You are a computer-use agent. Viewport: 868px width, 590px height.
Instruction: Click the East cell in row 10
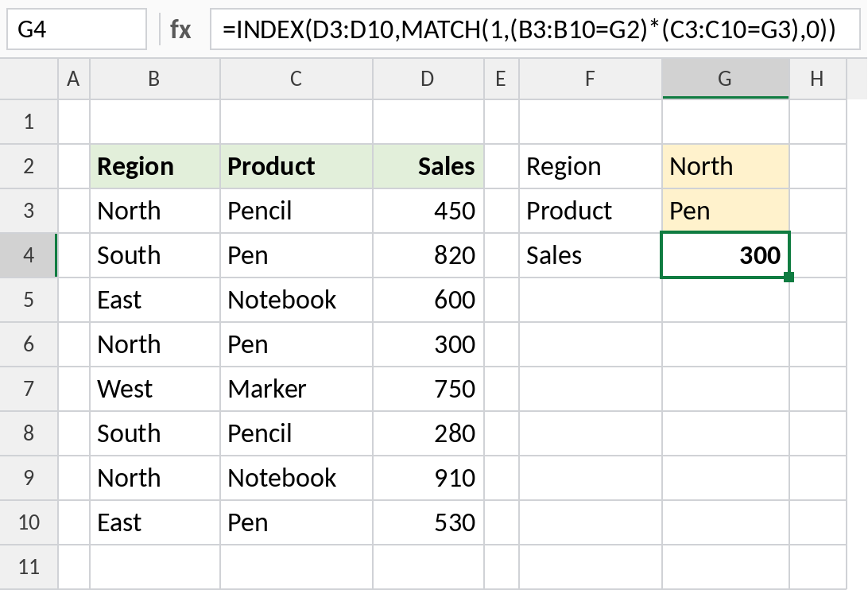click(x=154, y=522)
